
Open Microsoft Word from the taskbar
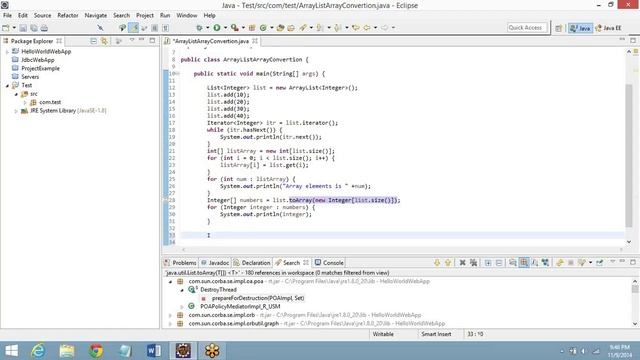154,351
